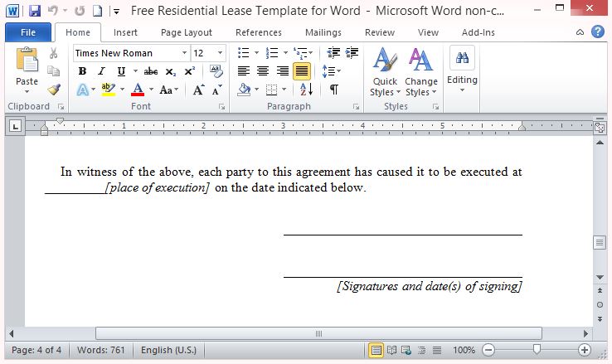Click the Grow Font icon
This screenshot has width=612, height=364.
tap(199, 90)
